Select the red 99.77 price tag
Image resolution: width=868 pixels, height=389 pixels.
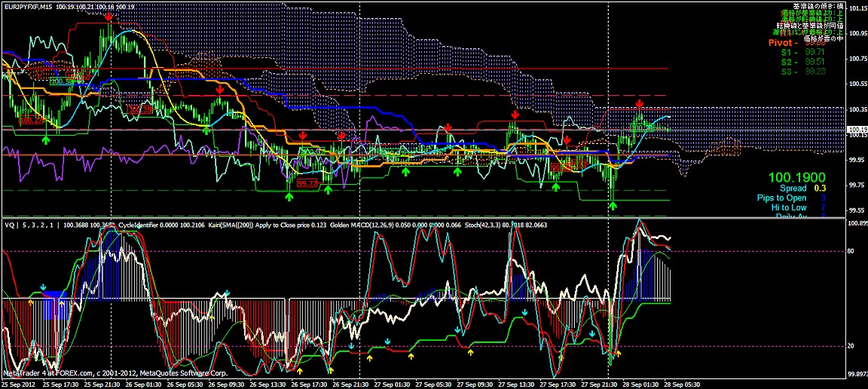(307, 183)
